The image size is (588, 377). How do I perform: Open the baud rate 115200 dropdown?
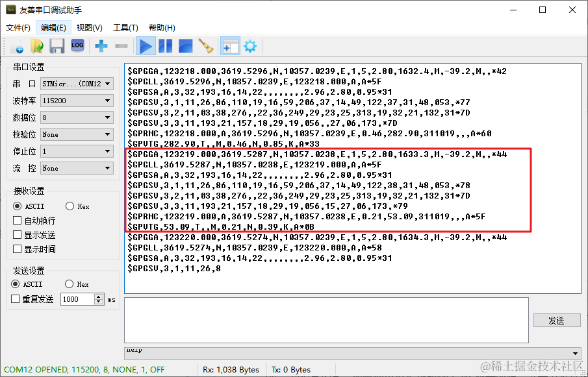(x=77, y=101)
